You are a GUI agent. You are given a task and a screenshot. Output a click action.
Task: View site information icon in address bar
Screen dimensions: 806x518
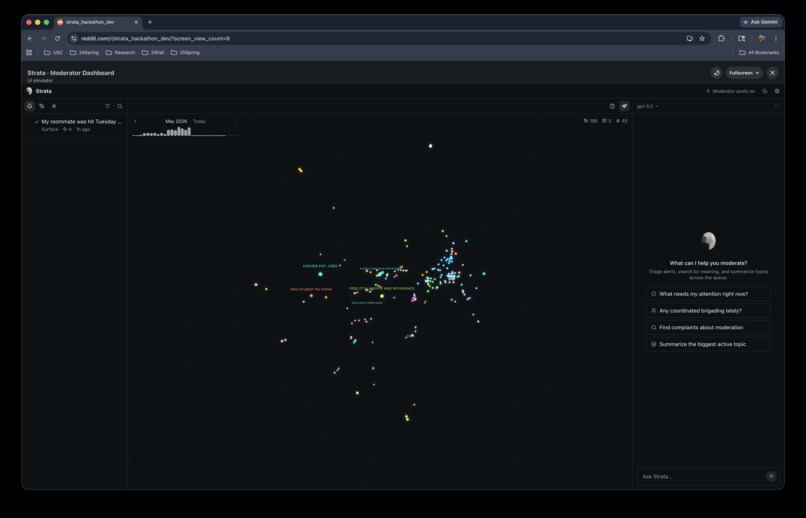[x=74, y=39]
